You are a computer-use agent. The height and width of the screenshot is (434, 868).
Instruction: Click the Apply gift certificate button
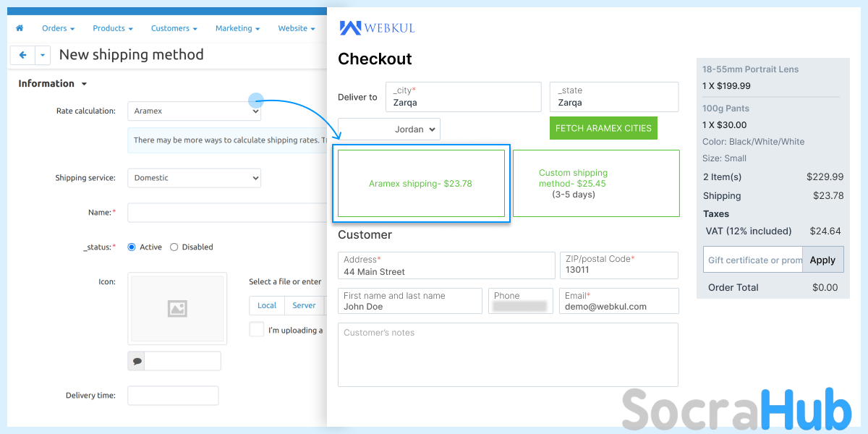click(822, 260)
